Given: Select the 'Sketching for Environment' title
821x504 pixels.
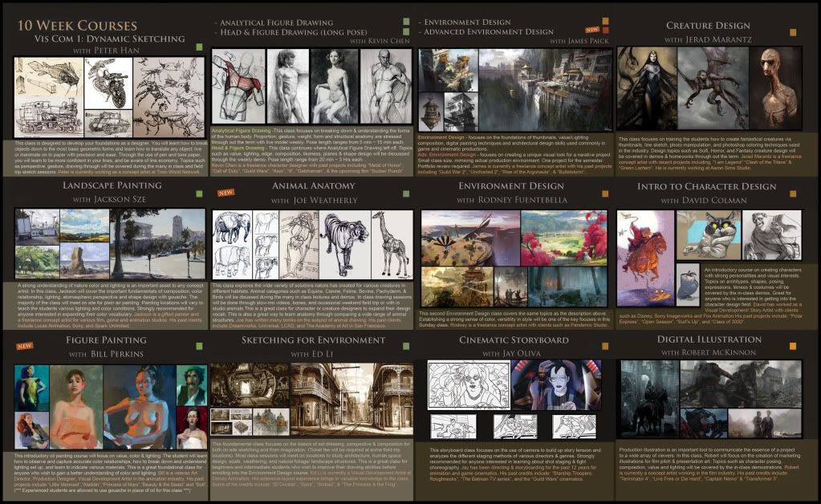Looking at the screenshot, I should pyautogui.click(x=313, y=340).
